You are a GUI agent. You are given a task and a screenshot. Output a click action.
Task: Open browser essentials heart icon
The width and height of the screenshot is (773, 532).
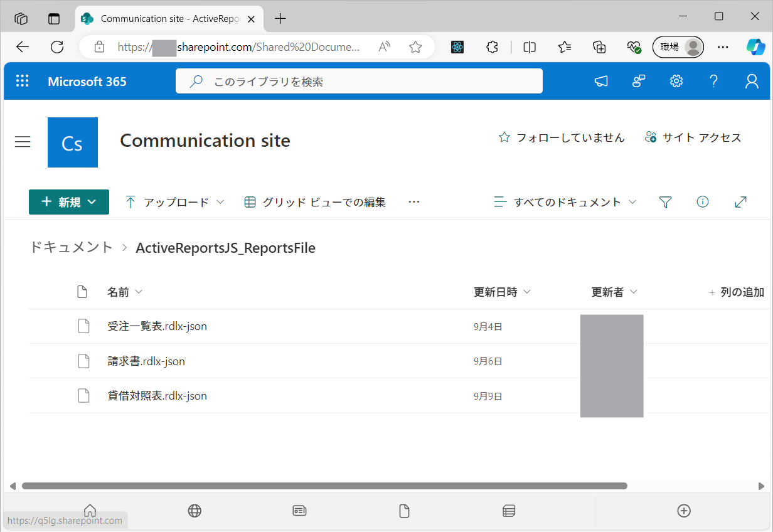634,47
